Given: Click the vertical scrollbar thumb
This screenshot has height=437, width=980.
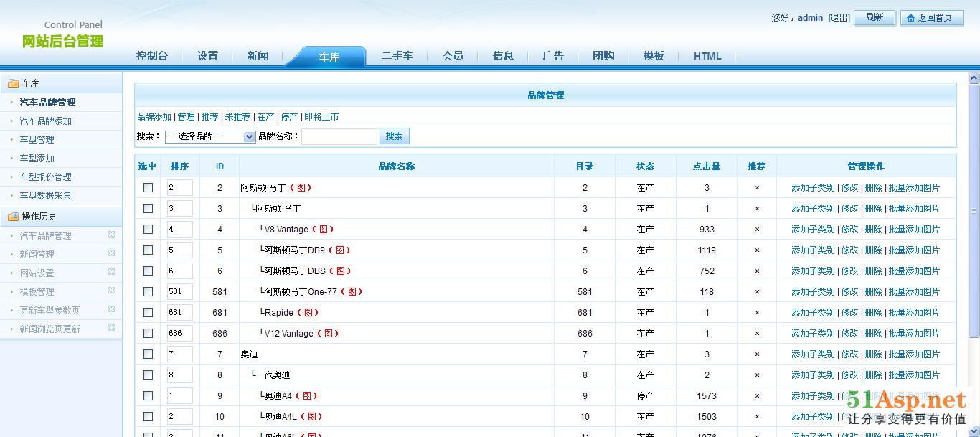Looking at the screenshot, I should 974,210.
